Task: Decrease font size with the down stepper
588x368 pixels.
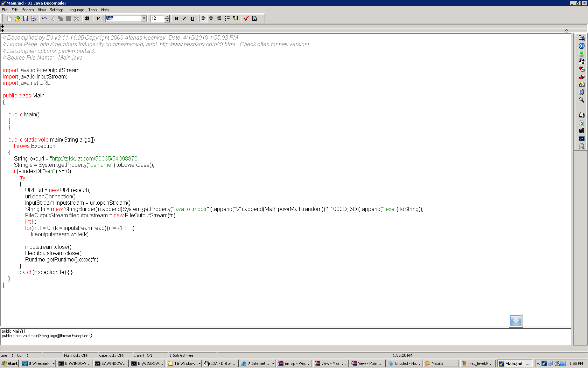Action: tap(167, 20)
